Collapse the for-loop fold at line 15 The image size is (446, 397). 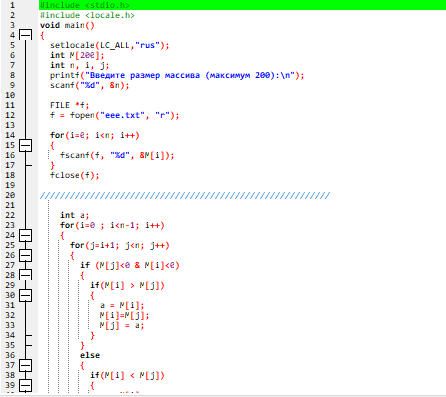tap(26, 145)
